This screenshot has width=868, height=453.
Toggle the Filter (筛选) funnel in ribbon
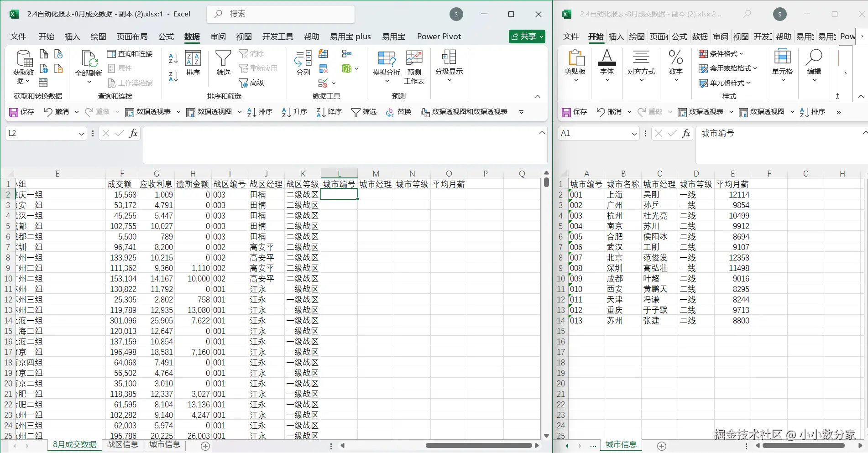tap(223, 63)
